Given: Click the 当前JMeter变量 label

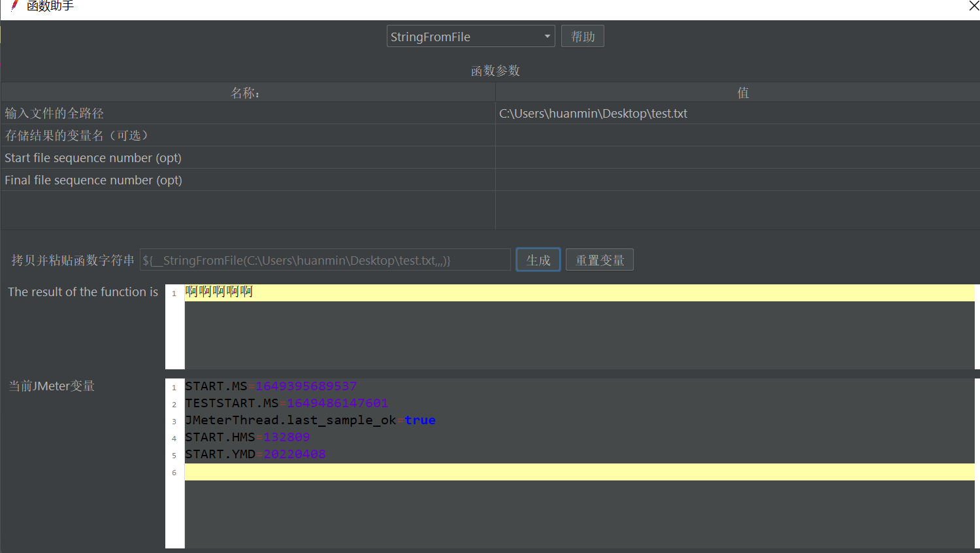Looking at the screenshot, I should pyautogui.click(x=52, y=386).
